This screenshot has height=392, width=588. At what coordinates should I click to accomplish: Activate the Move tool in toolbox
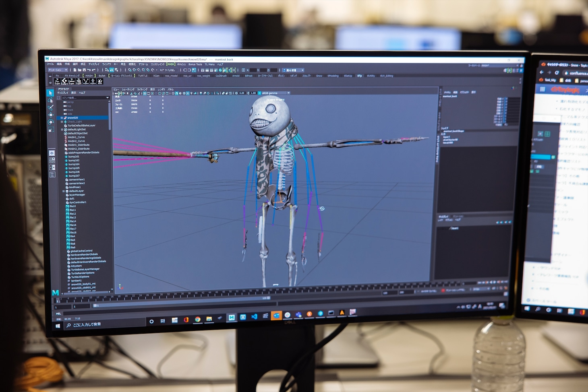[x=51, y=115]
